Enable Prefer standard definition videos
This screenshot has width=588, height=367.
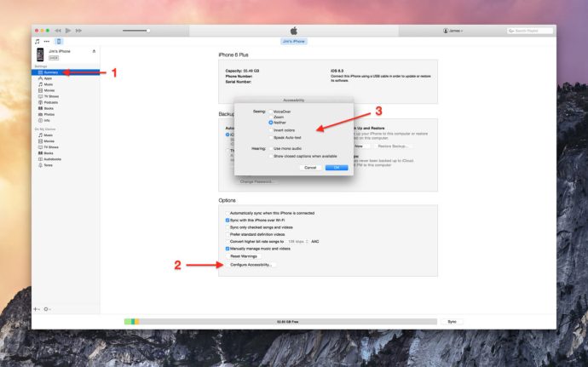click(228, 234)
